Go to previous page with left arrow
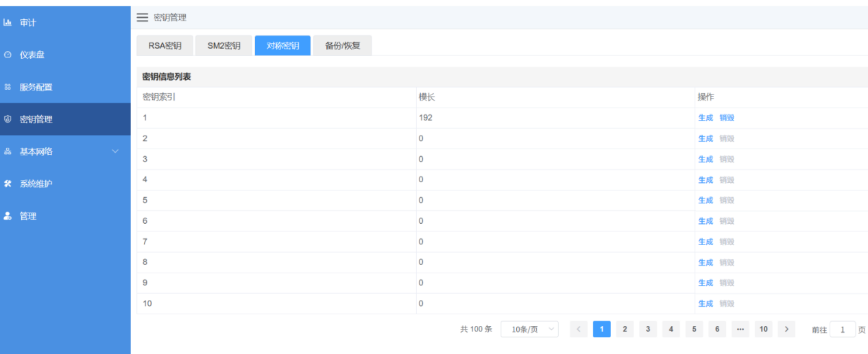Viewport: 868px width, 354px height. (x=578, y=329)
